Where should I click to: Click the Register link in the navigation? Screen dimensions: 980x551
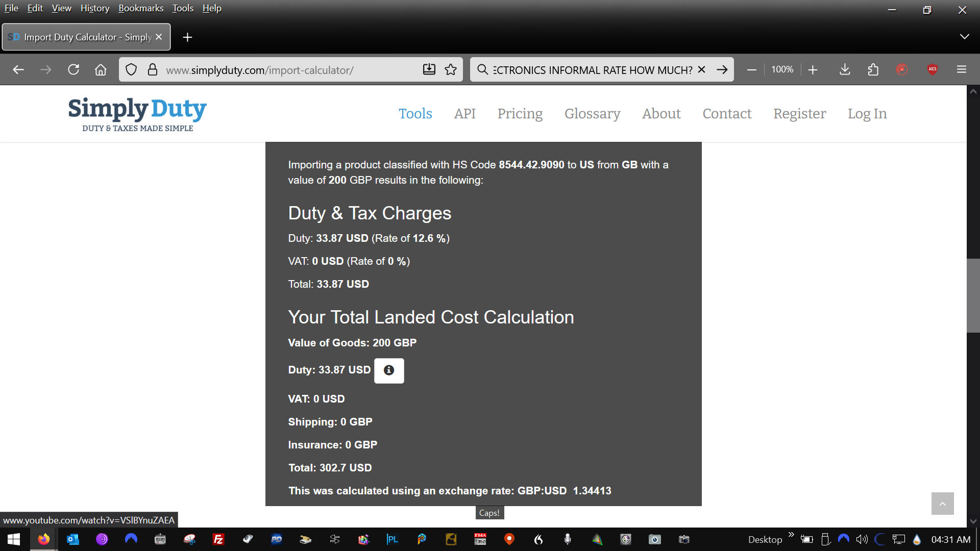[799, 113]
